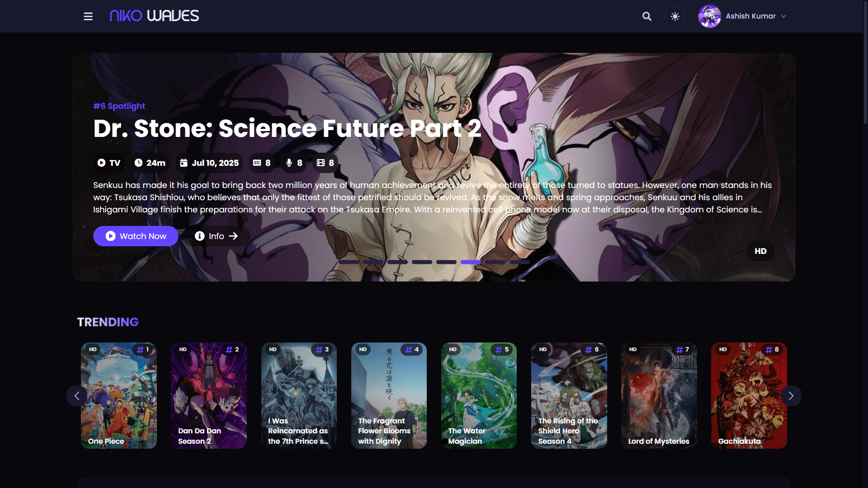Click the TRENDING section heading
Viewport: 868px width, 488px height.
pos(108,322)
